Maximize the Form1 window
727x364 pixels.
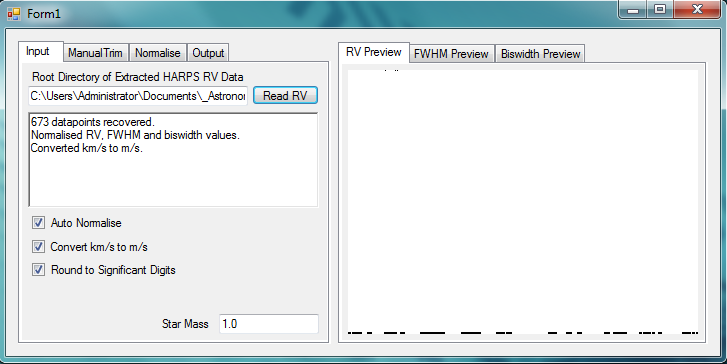pos(660,9)
